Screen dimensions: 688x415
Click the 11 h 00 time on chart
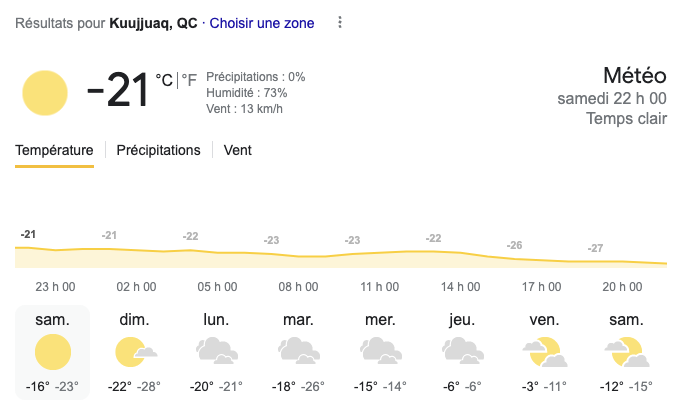pyautogui.click(x=379, y=286)
